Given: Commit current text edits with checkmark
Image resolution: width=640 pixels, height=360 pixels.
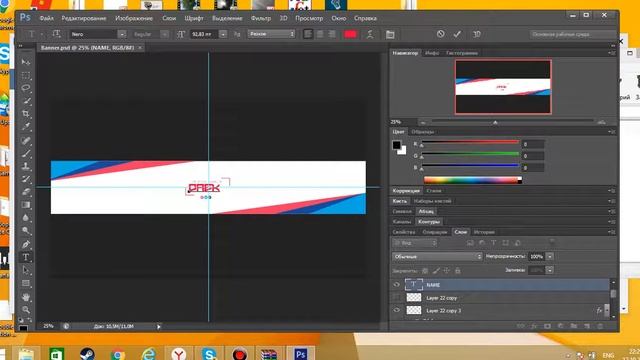Looking at the screenshot, I should (457, 34).
